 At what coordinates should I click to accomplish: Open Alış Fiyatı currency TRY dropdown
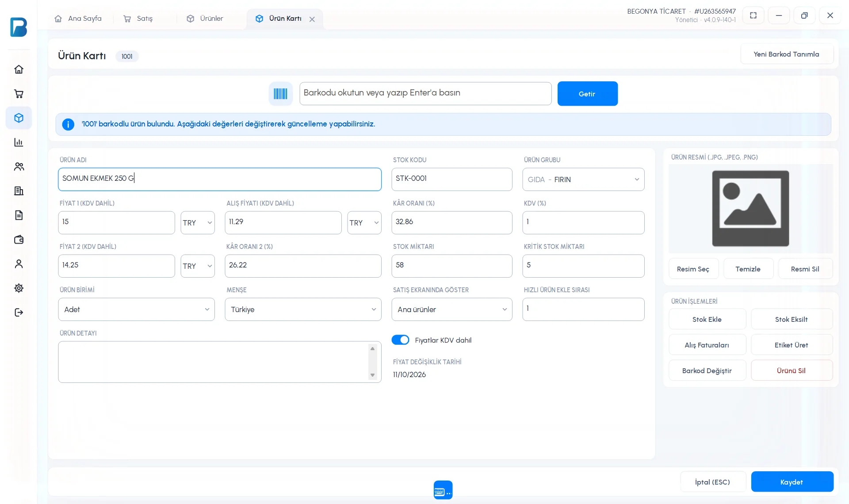(x=364, y=223)
